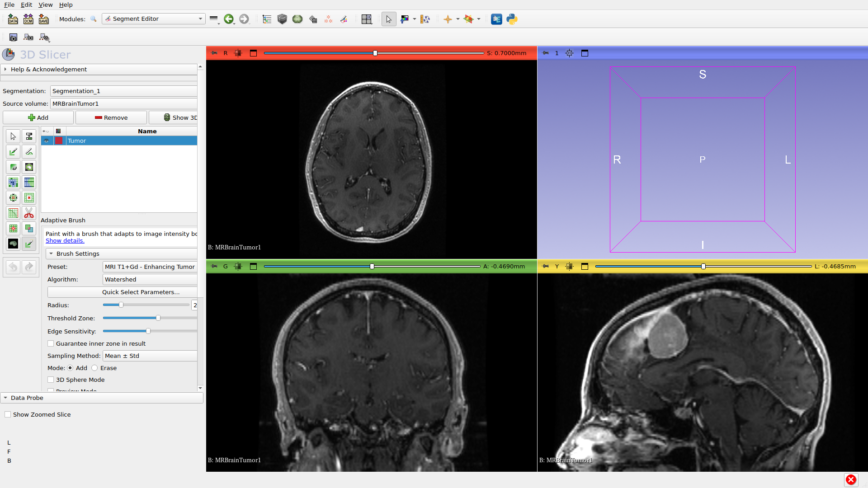Viewport: 868px width, 488px height.
Task: Toggle visibility of Tumor segment
Action: (x=46, y=141)
